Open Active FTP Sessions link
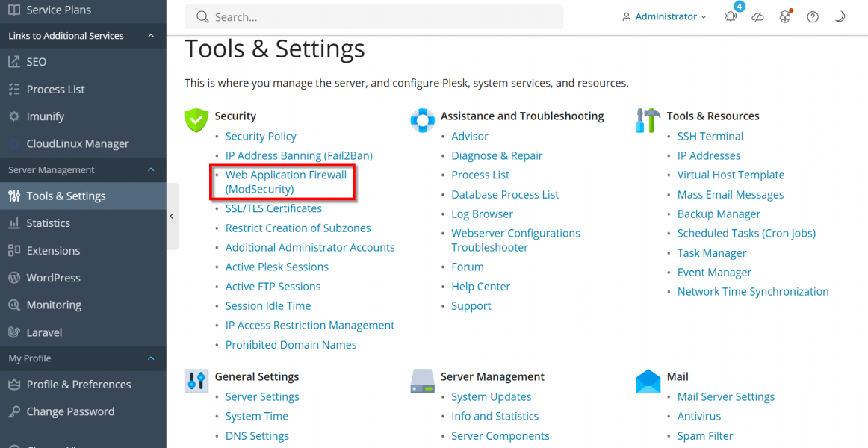This screenshot has width=868, height=448. pyautogui.click(x=273, y=287)
